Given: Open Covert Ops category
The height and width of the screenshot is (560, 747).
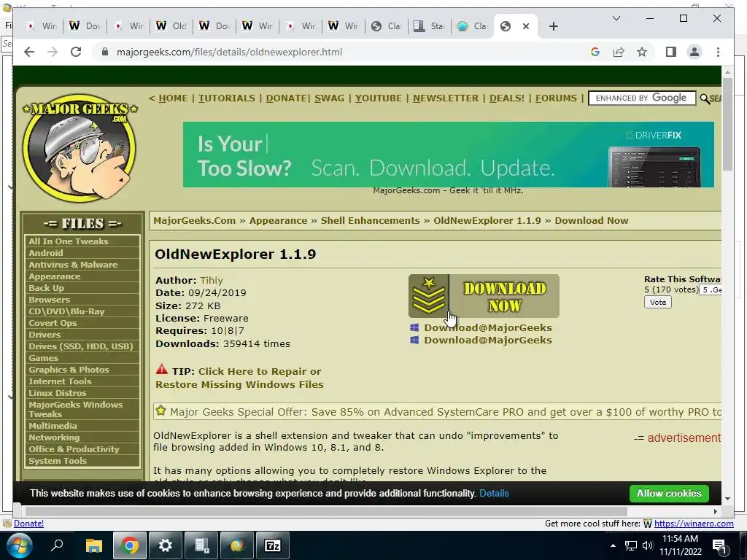Looking at the screenshot, I should click(53, 323).
